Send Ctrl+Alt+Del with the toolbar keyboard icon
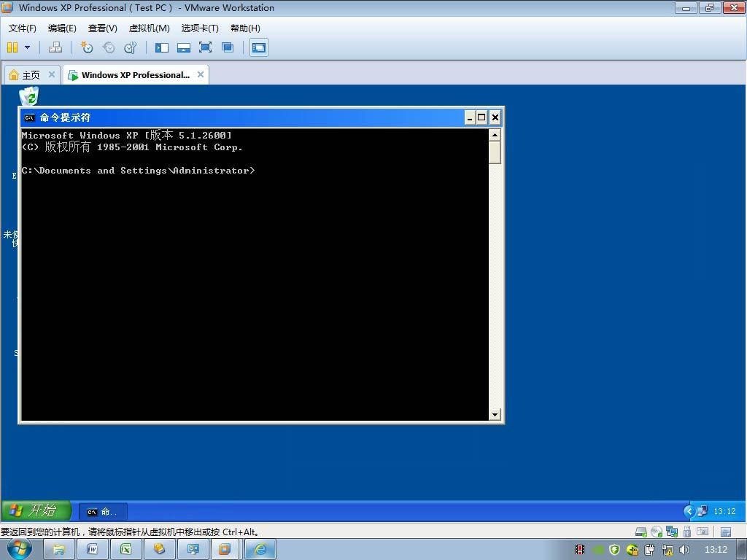 pyautogui.click(x=55, y=47)
